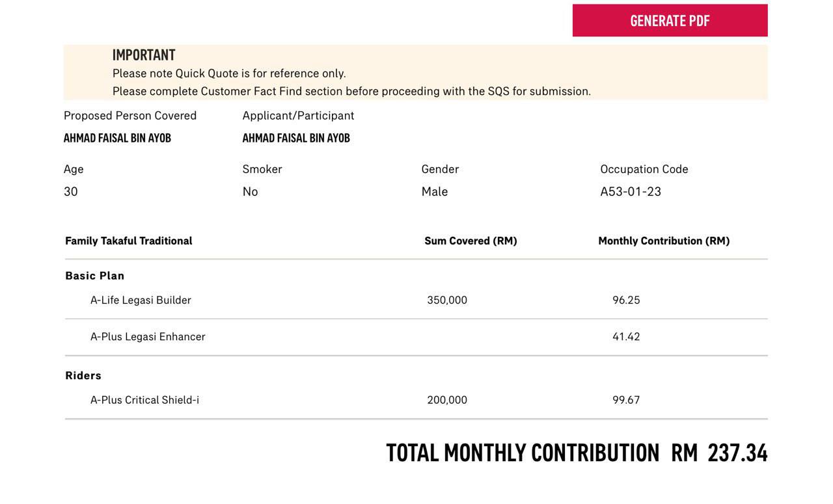Select the A-Plus Critical Shield-i rider

[x=144, y=400]
